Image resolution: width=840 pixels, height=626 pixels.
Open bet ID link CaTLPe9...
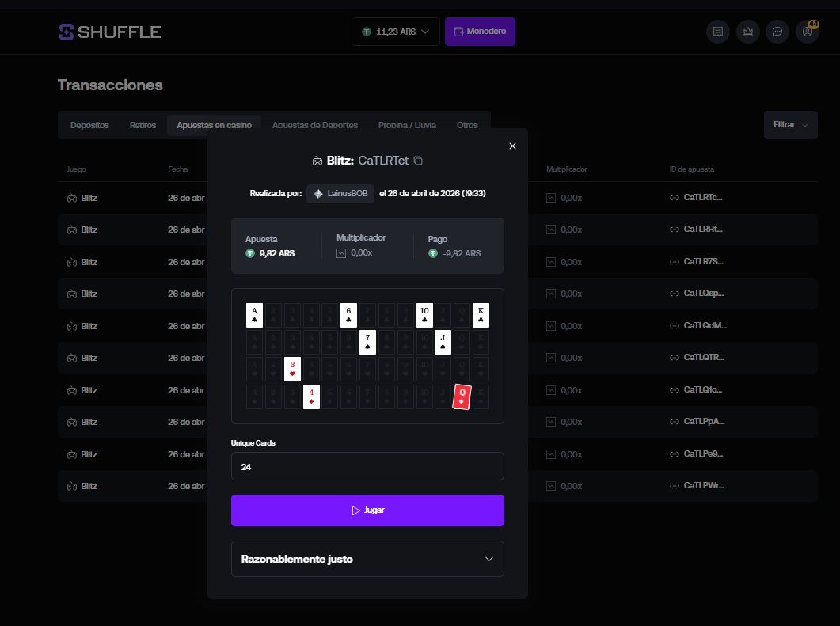coord(696,453)
